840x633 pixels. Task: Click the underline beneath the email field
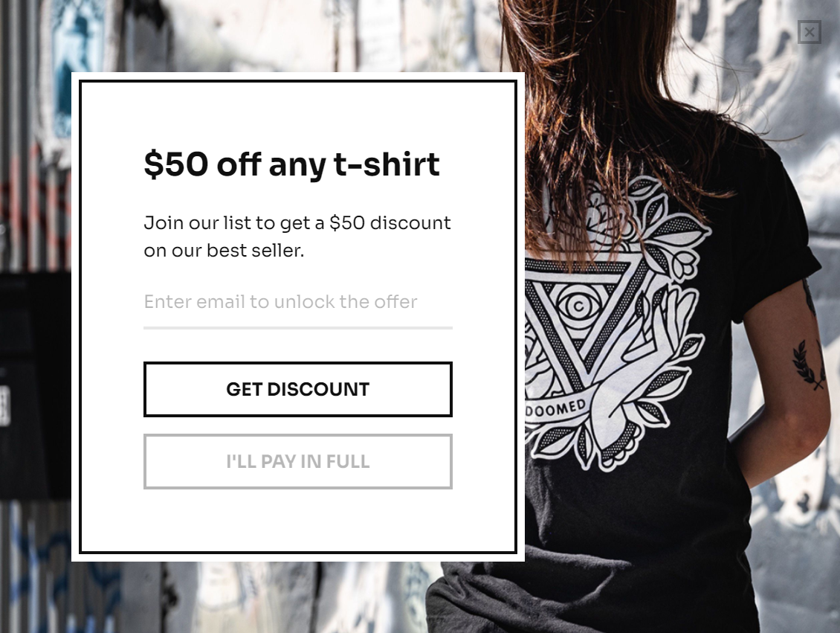pos(298,327)
